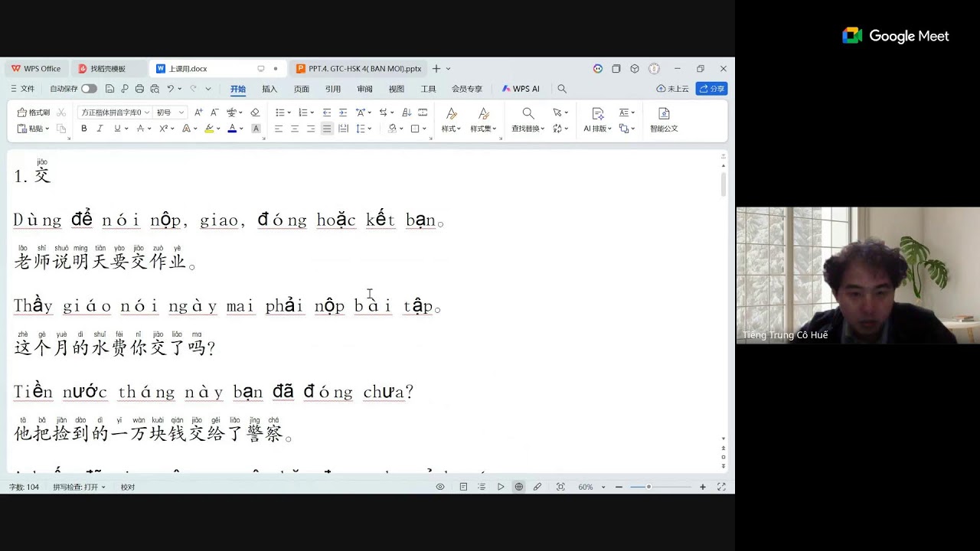Click the document vertical scrollbar
The width and height of the screenshot is (980, 551).
point(723,184)
